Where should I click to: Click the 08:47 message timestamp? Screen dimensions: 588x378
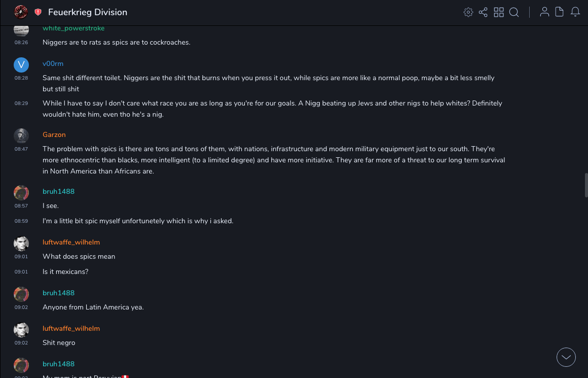coord(21,149)
